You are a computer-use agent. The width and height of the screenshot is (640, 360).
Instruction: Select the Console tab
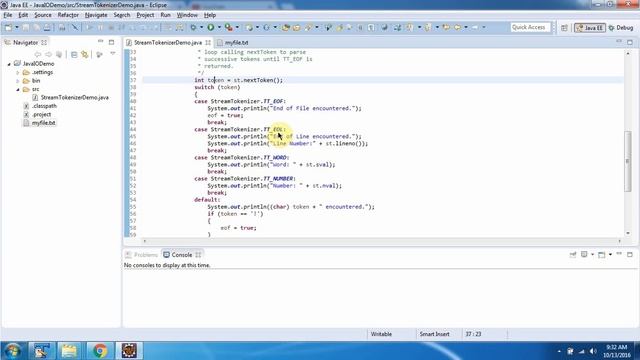point(182,255)
